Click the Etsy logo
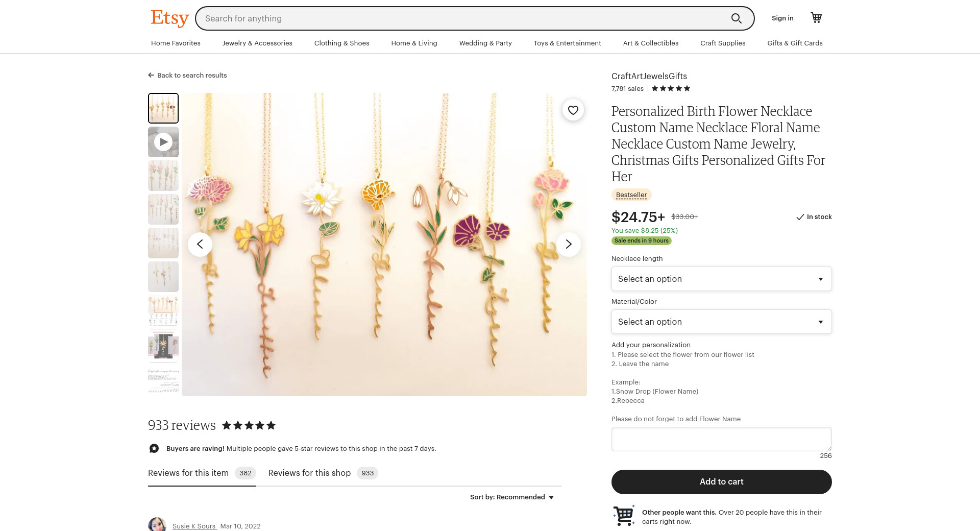 tap(169, 18)
